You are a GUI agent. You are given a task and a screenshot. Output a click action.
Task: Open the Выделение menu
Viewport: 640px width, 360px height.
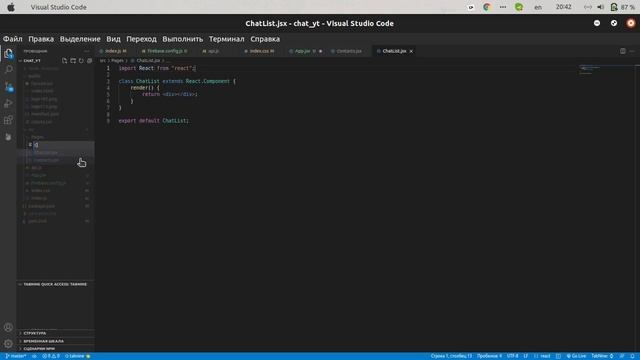[80, 39]
